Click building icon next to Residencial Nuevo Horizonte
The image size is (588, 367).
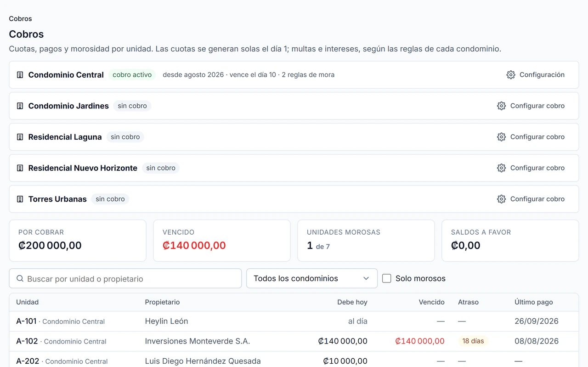(x=20, y=168)
